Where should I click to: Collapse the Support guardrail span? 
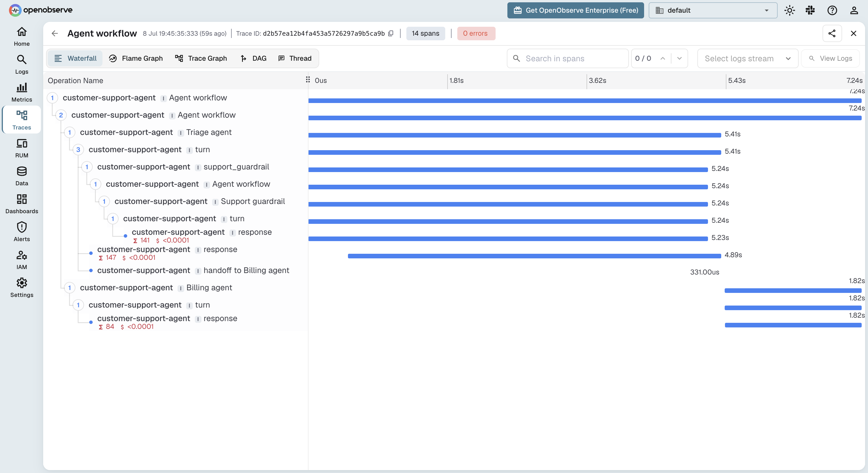[104, 201]
